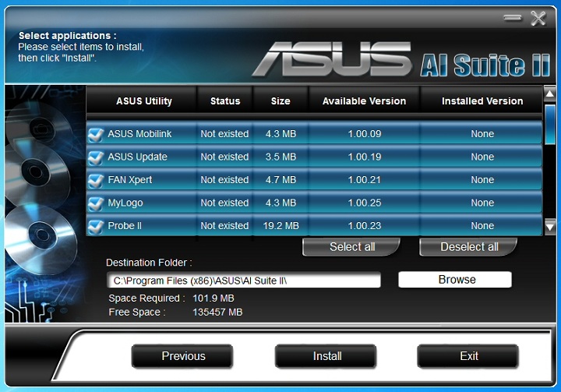Click version 1.00.21 in the FAN Xpert row
The width and height of the screenshot is (561, 392).
[365, 180]
